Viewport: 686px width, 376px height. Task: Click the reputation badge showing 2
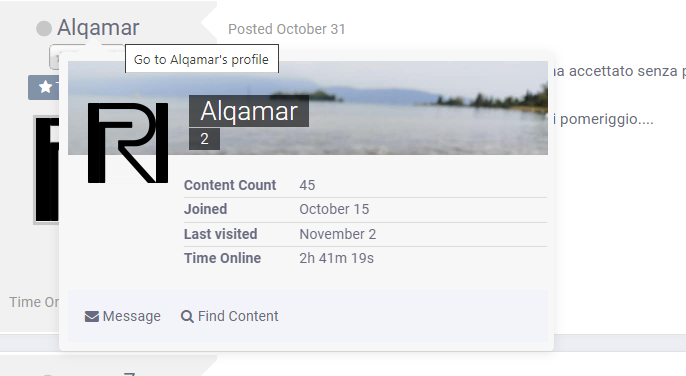204,139
